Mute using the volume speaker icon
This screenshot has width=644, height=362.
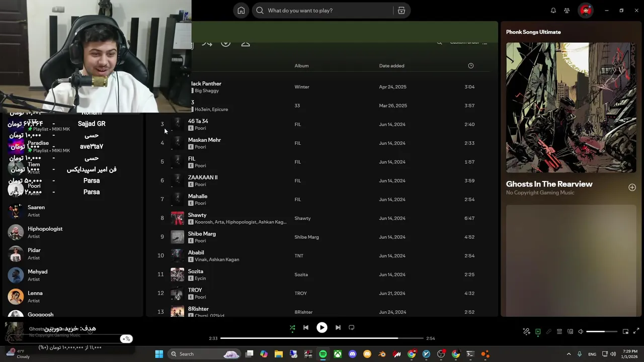[581, 332]
